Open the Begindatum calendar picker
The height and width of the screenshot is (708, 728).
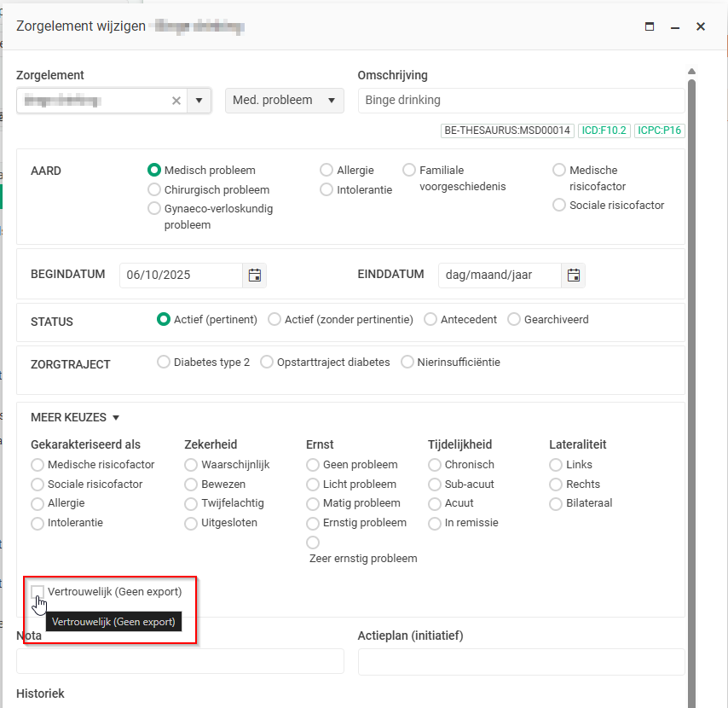254,276
